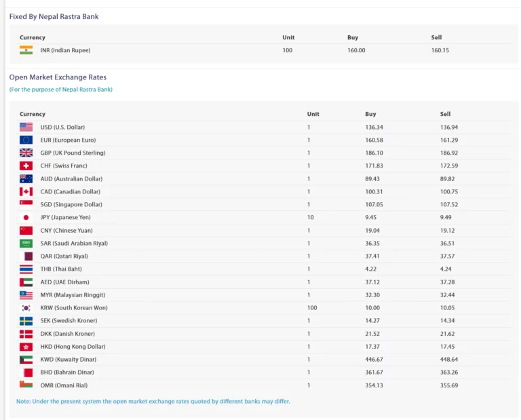Click the KRW unit value 100
Screen dimensions: 521x420
(312, 307)
